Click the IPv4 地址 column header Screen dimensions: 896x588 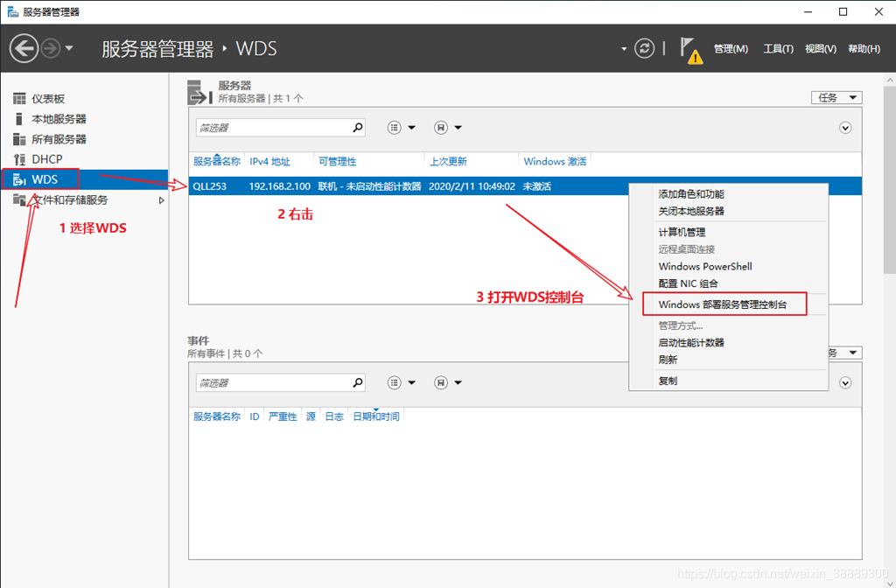point(269,162)
